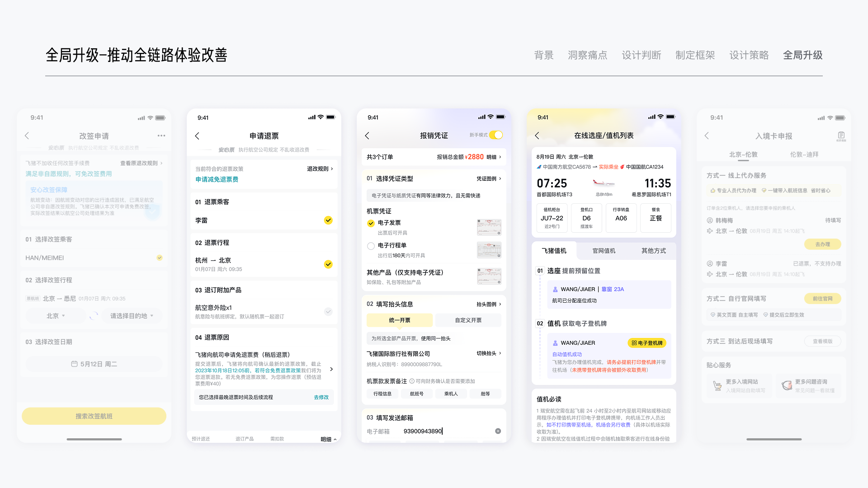Tap back arrow on 报销凭证 screen

[367, 136]
